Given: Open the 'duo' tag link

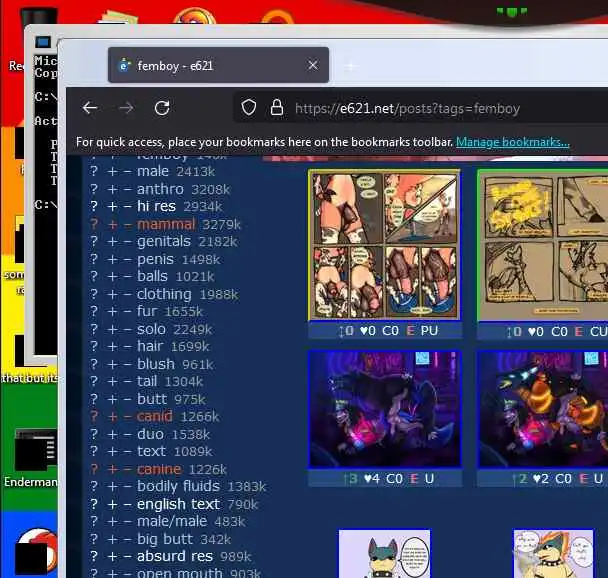Looking at the screenshot, I should (x=150, y=434).
